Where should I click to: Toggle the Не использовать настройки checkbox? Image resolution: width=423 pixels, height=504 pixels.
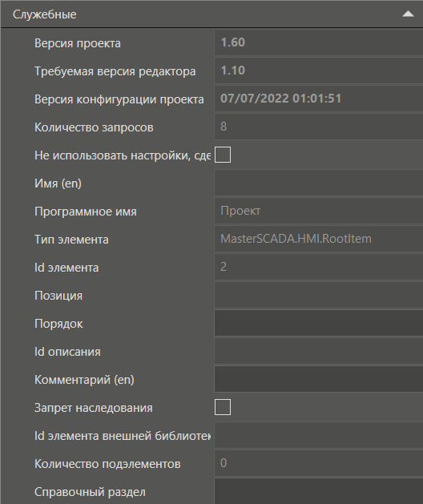coord(223,155)
